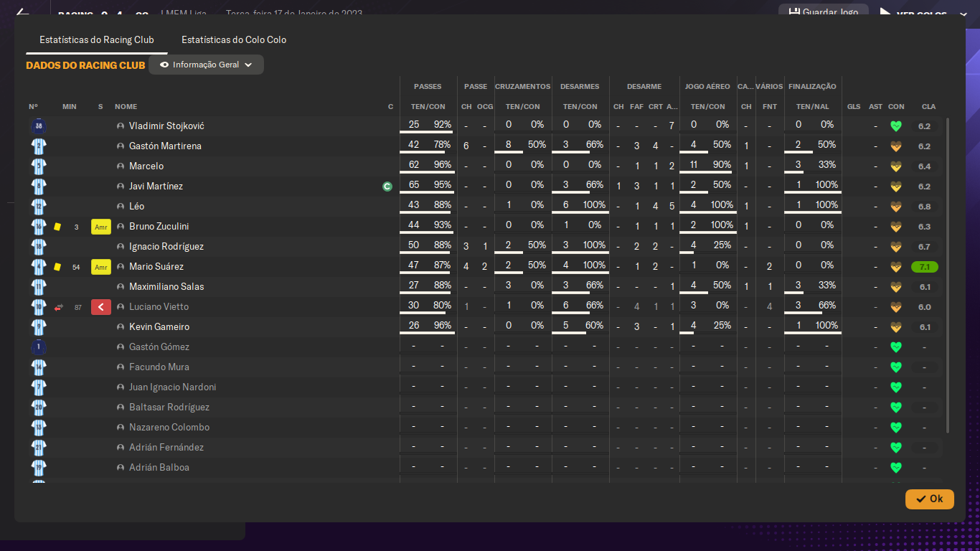Click Gastón Gómez's dark kit icon
Viewport: 980px width, 551px height.
[38, 347]
